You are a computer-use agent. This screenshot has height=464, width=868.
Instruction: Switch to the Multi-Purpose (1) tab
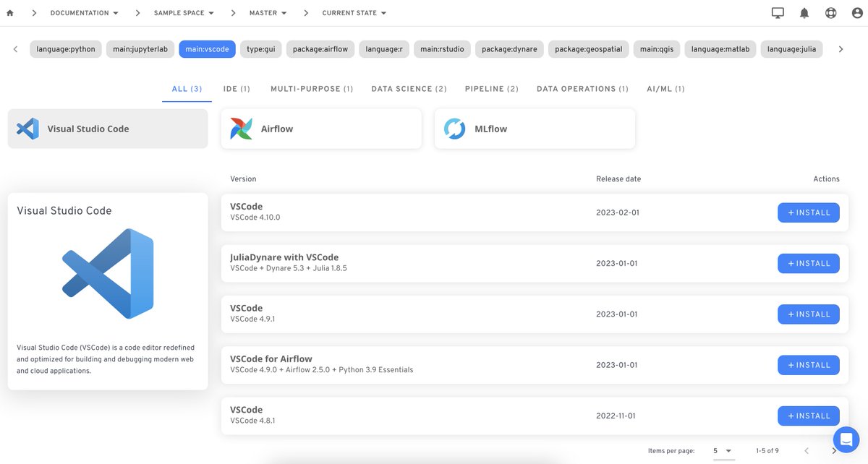point(312,89)
